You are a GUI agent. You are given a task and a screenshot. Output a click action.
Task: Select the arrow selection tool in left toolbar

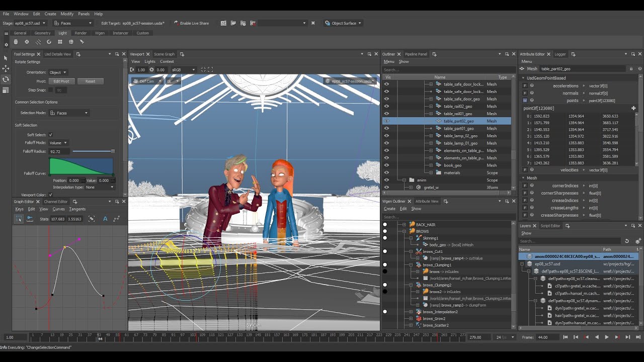click(x=6, y=57)
